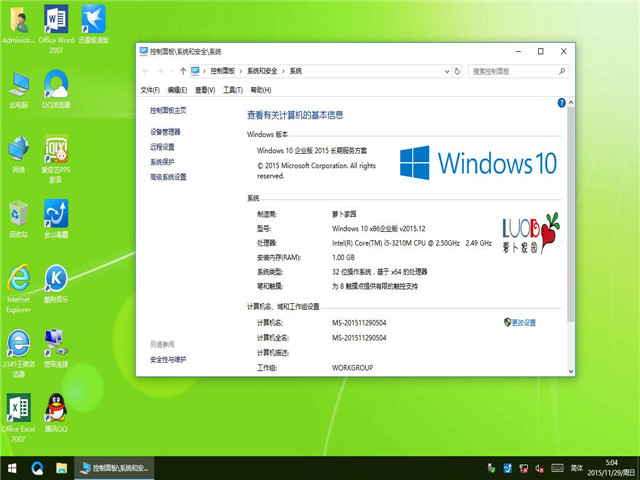Click the 控制面板主页 link
The width and height of the screenshot is (640, 480).
point(168,110)
